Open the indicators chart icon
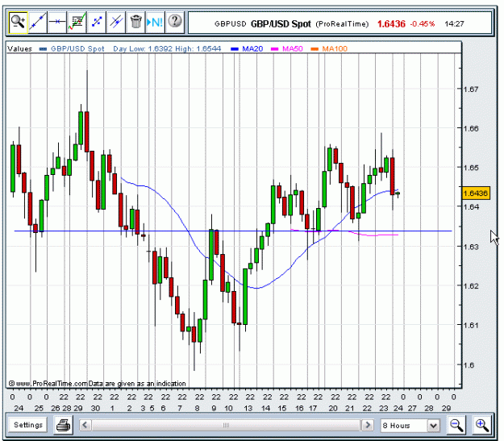 click(x=77, y=23)
